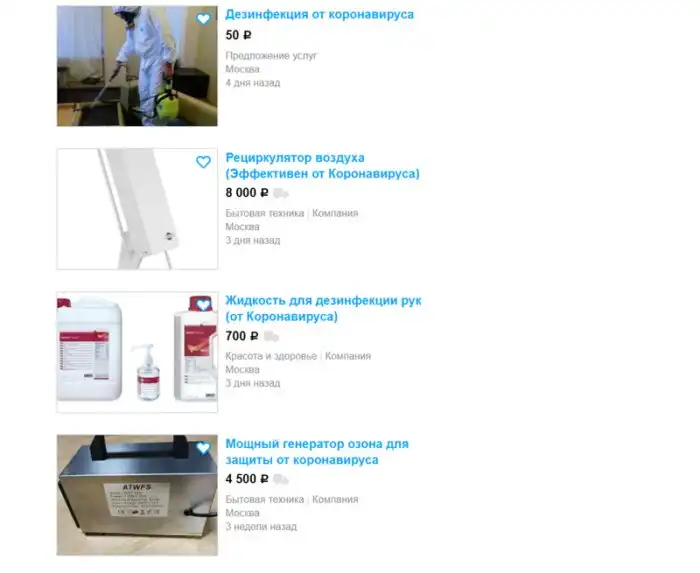Open Жидкость для дезинфекции рук listing
Screen dimensions: 700x573
pyautogui.click(x=323, y=308)
